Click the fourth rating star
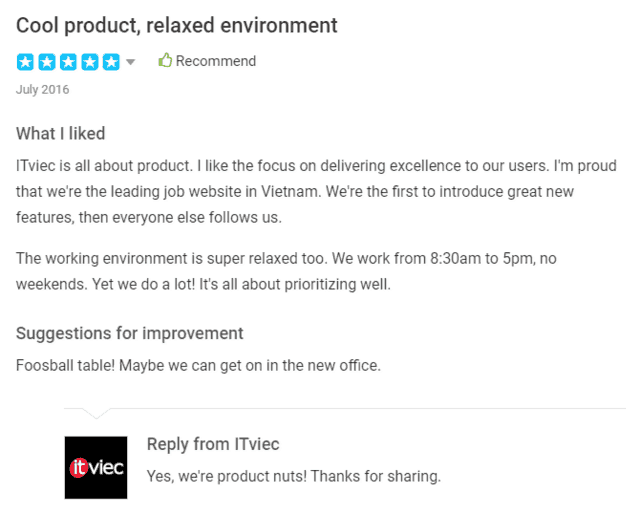Image resolution: width=640 pixels, height=514 pixels. click(90, 62)
